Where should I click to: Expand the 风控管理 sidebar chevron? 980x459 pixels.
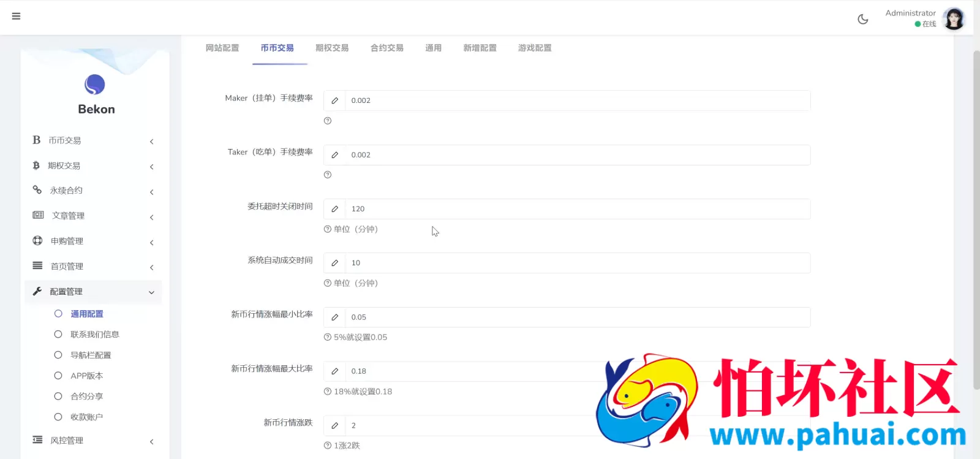point(151,442)
